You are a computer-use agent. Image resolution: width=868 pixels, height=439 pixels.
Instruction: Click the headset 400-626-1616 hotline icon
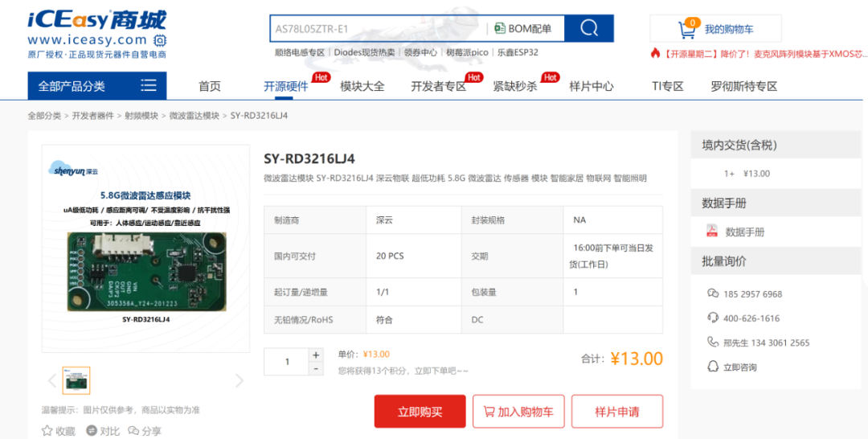pos(713,318)
